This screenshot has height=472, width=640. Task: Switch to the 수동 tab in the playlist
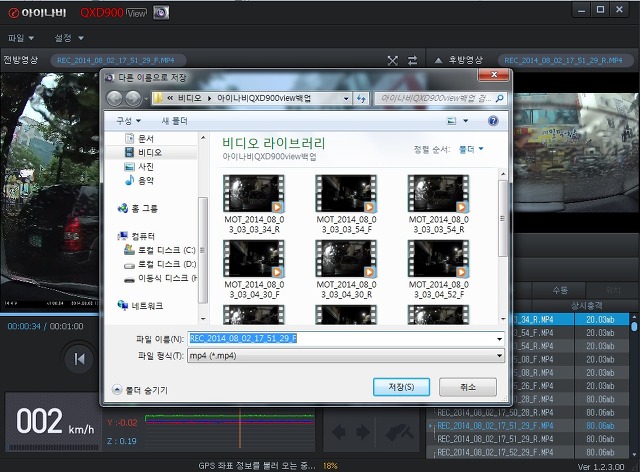560,290
